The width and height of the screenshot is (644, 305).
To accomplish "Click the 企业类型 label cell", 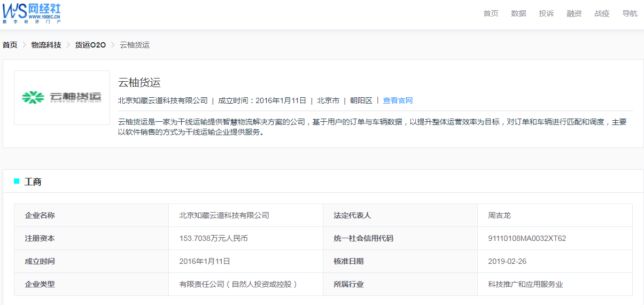I will [x=91, y=284].
